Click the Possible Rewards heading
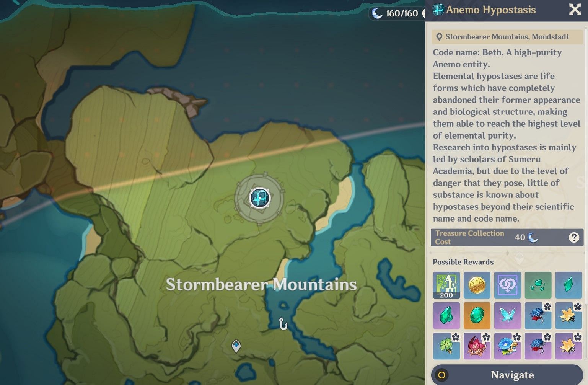The image size is (588, 385). (x=463, y=262)
